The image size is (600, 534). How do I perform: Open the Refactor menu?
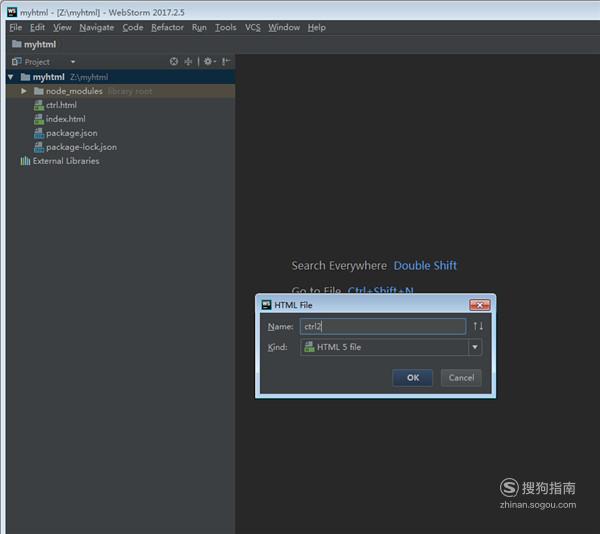167,28
